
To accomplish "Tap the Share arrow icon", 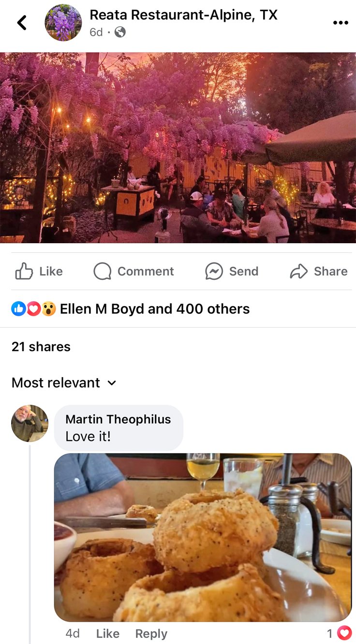I will [298, 272].
